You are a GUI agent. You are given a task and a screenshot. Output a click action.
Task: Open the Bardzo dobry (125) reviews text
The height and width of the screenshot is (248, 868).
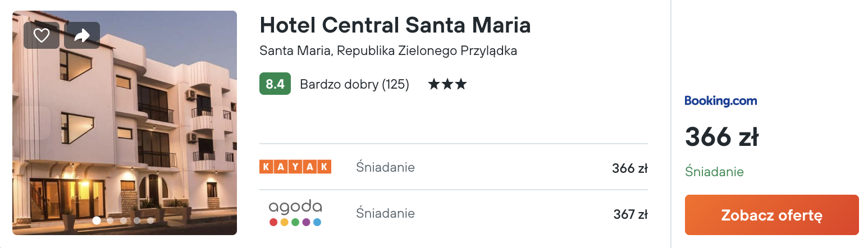pos(354,85)
